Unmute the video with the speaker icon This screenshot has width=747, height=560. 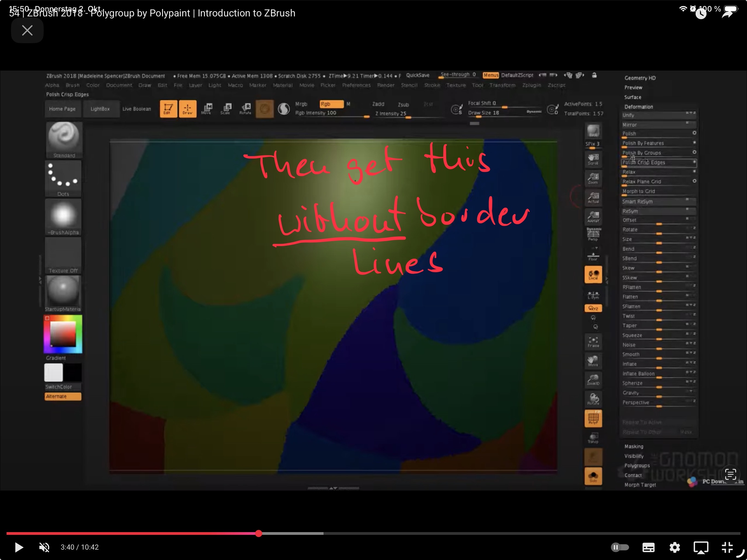(x=44, y=547)
